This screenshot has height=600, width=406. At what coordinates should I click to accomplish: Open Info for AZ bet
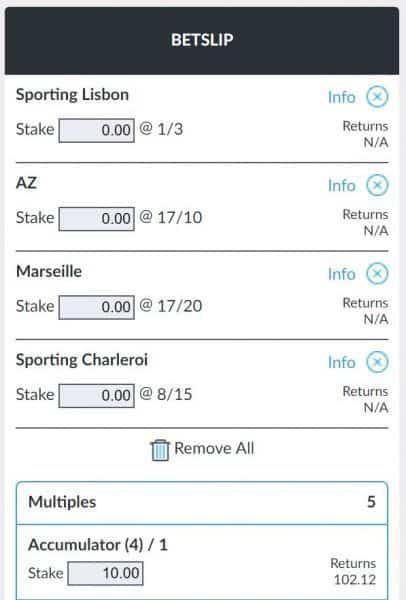[x=342, y=186]
